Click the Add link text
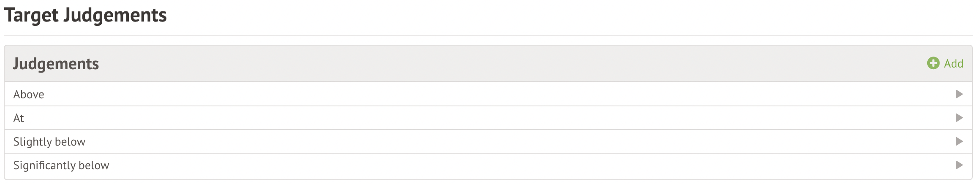 [x=953, y=64]
